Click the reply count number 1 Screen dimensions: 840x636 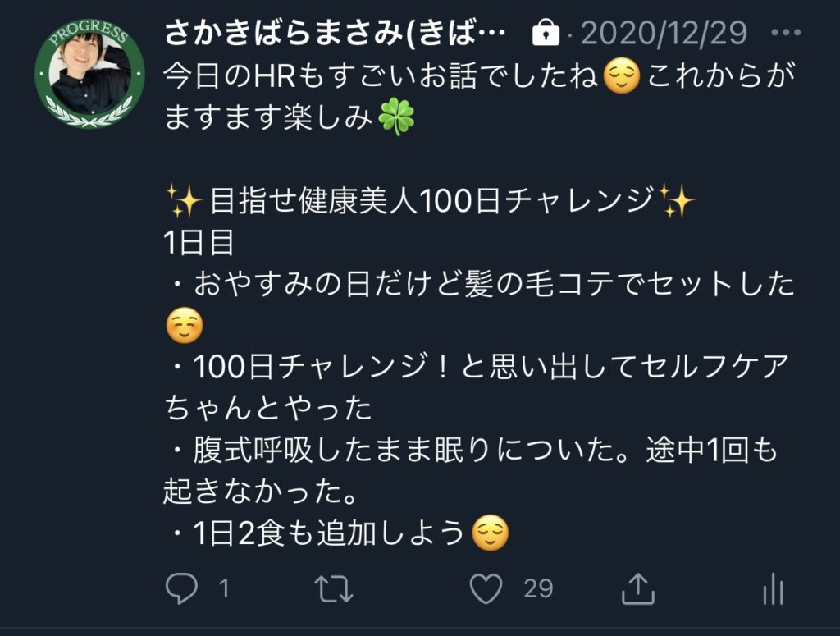pyautogui.click(x=225, y=589)
